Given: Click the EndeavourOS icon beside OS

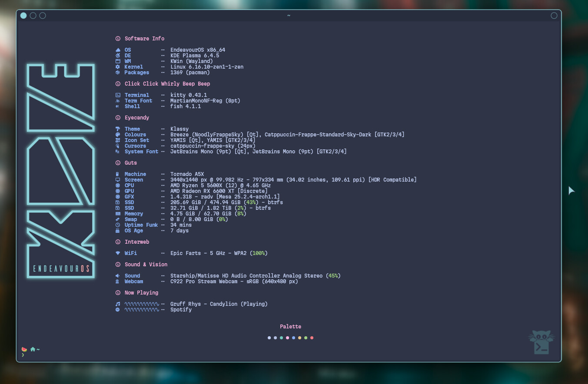Looking at the screenshot, I should pos(118,50).
